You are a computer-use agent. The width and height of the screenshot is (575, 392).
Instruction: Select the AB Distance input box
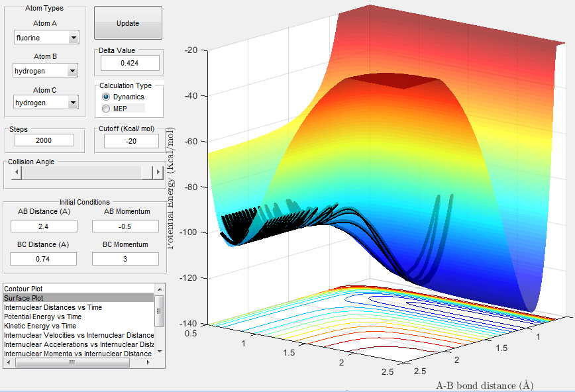44,226
